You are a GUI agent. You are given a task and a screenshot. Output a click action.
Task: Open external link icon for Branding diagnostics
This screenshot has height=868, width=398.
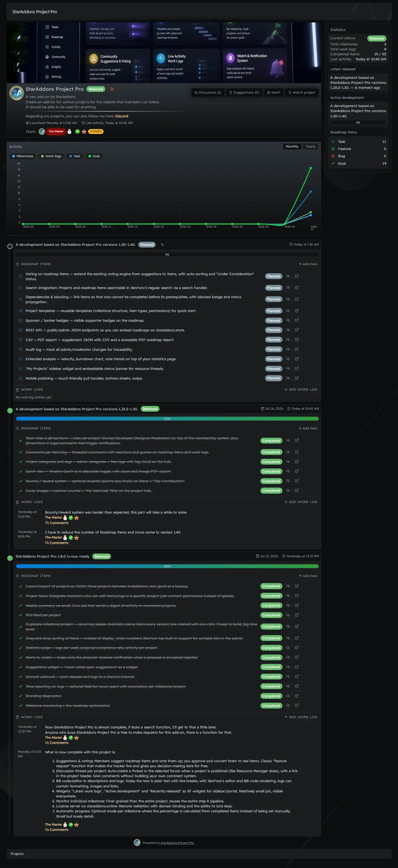coord(297,696)
